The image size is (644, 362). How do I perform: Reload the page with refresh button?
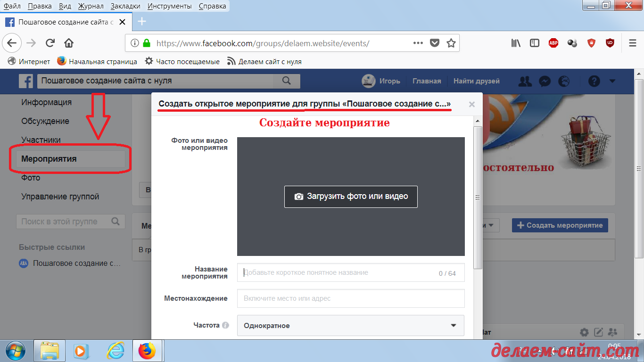pos(50,43)
